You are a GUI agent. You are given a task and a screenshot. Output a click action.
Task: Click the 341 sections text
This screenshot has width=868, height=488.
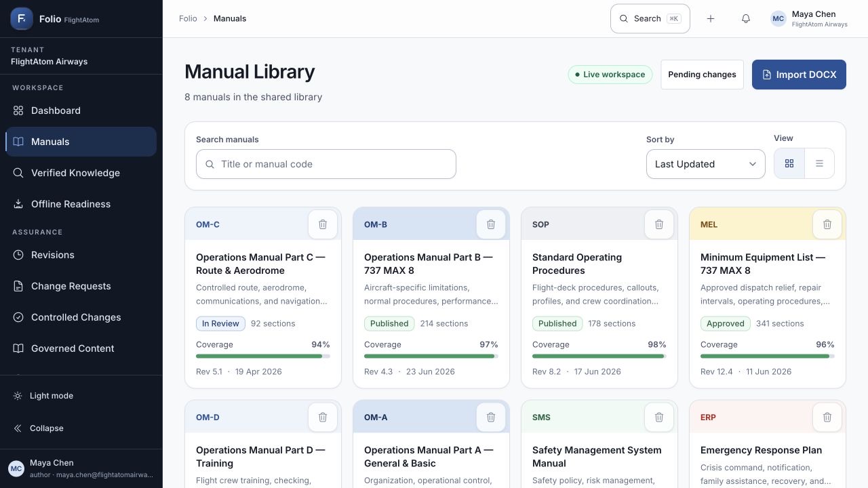click(780, 323)
